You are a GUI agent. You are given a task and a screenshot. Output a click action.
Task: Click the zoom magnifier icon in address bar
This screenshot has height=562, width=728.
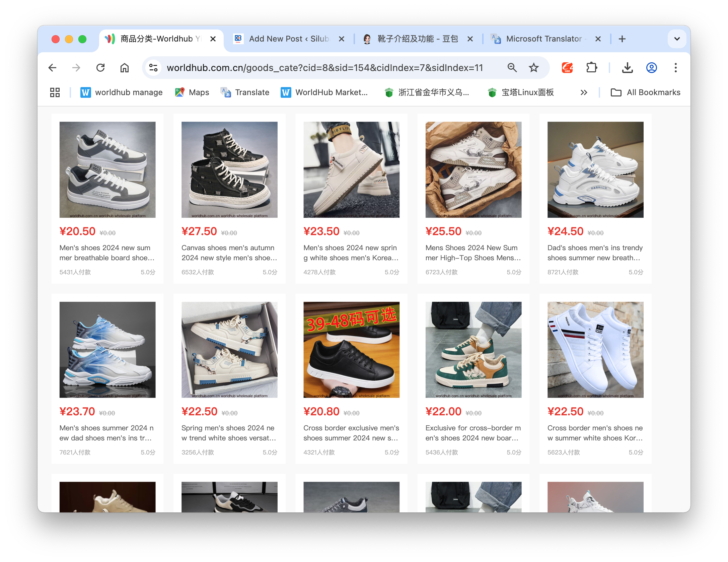pos(512,68)
